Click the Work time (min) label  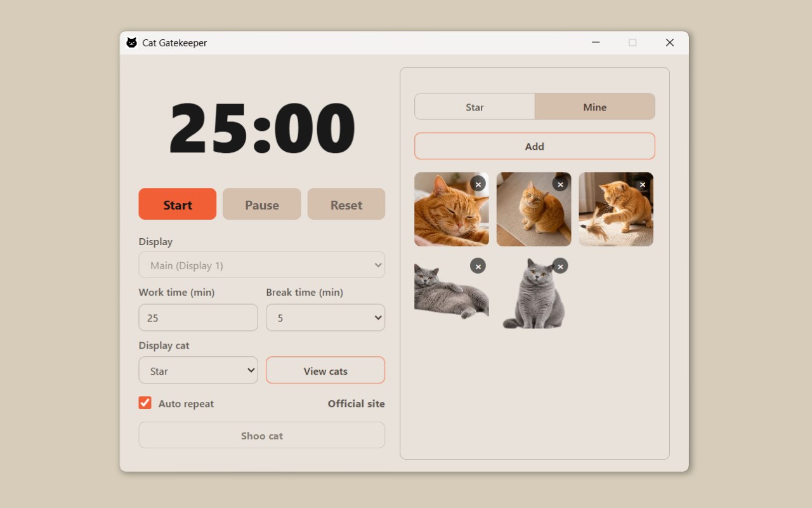click(x=177, y=292)
